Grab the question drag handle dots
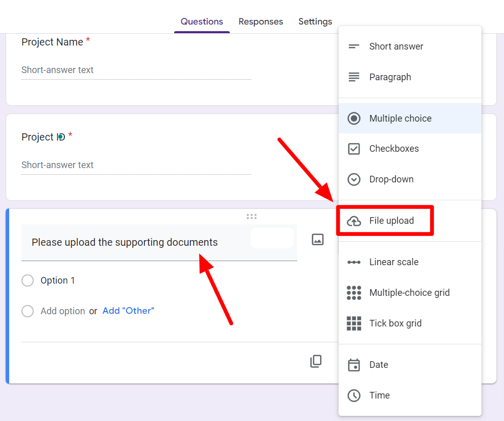This screenshot has height=421, width=504. 252,217
